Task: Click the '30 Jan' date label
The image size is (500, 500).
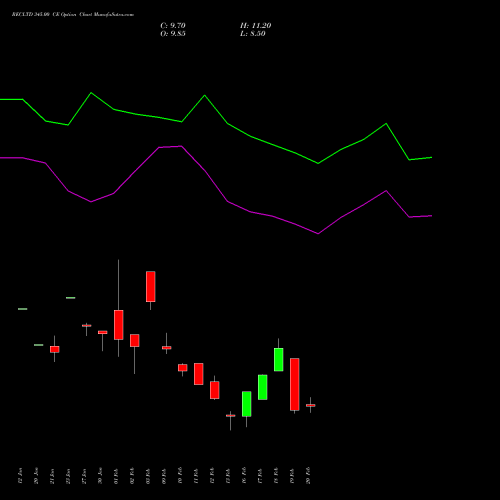Action: pos(100,476)
